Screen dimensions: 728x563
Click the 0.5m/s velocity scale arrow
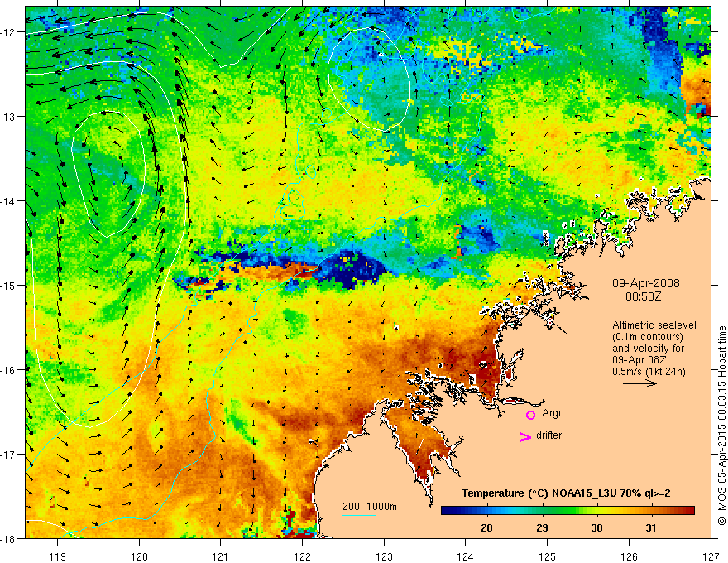639,383
